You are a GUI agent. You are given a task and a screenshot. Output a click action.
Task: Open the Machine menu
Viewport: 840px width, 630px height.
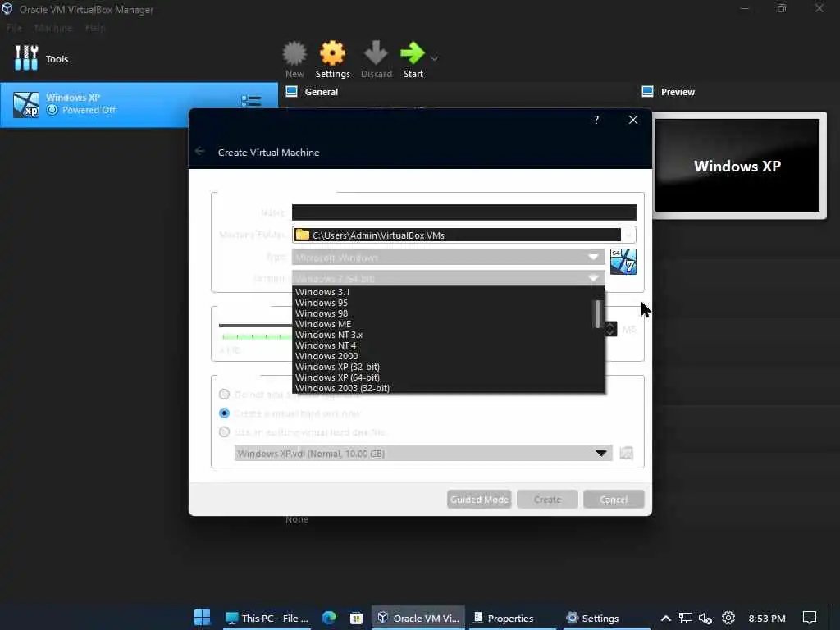pos(53,28)
